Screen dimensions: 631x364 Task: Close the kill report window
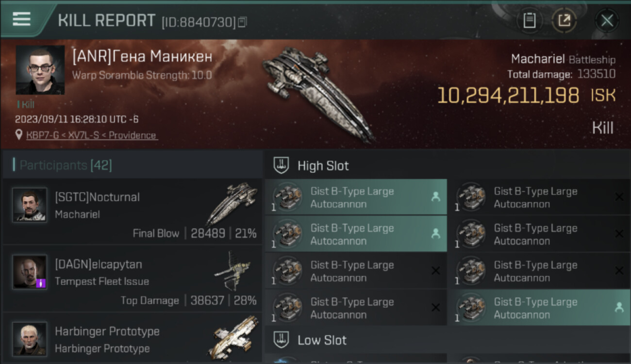coord(607,20)
